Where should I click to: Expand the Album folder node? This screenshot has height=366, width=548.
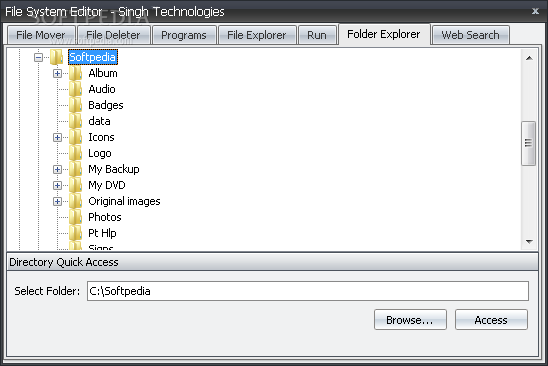[x=57, y=73]
